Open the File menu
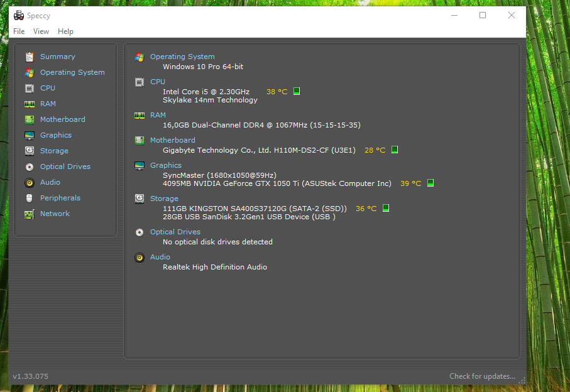Screen dimensions: 570x392 coord(19,31)
